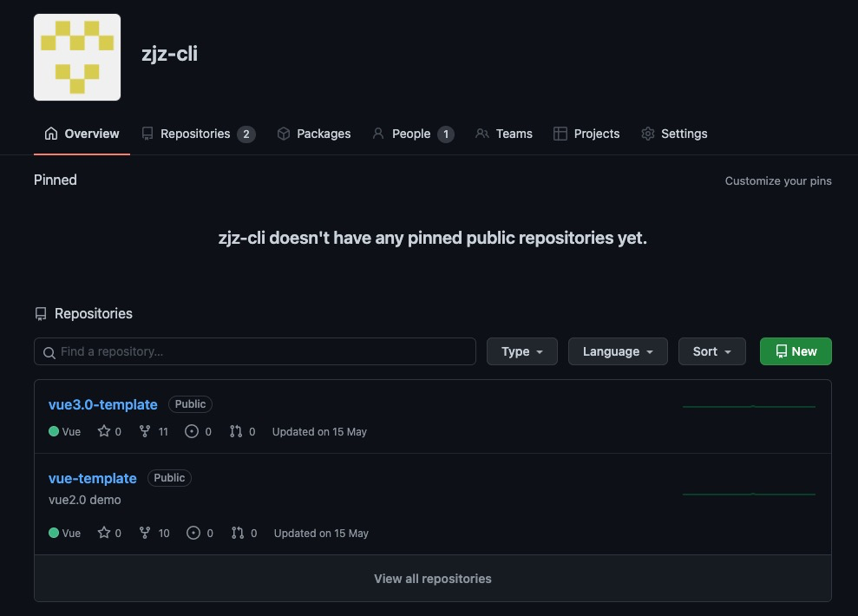The width and height of the screenshot is (858, 616).
Task: Open the People tab
Action: tap(412, 134)
